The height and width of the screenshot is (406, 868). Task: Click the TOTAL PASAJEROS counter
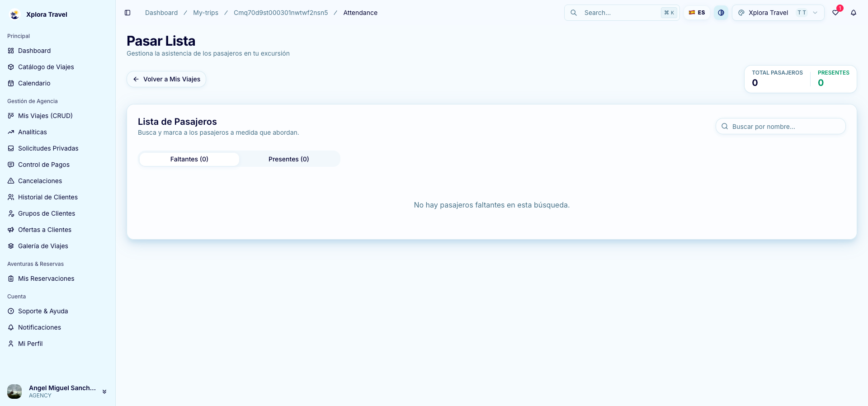(777, 79)
